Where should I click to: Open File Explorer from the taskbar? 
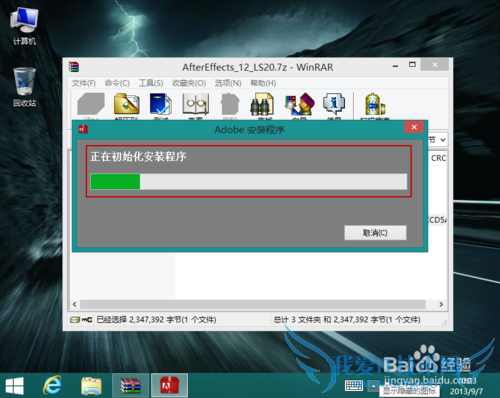click(91, 386)
